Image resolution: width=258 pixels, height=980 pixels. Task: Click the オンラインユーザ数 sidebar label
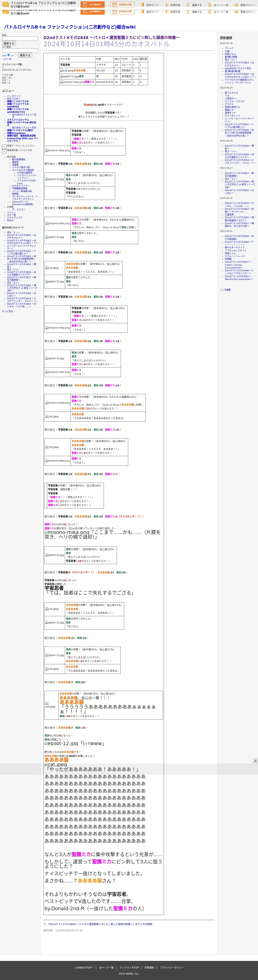[x=12, y=64]
